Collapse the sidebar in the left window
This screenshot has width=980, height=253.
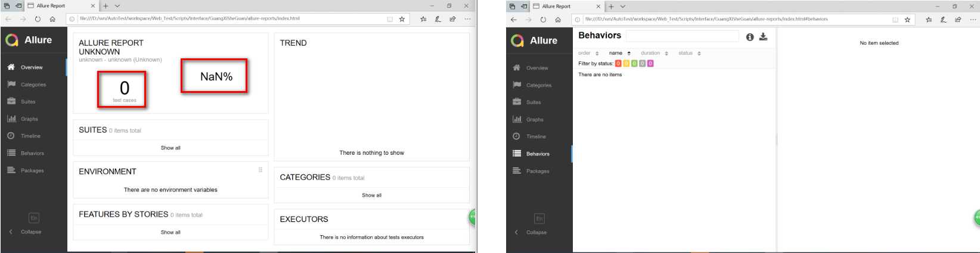tap(25, 232)
